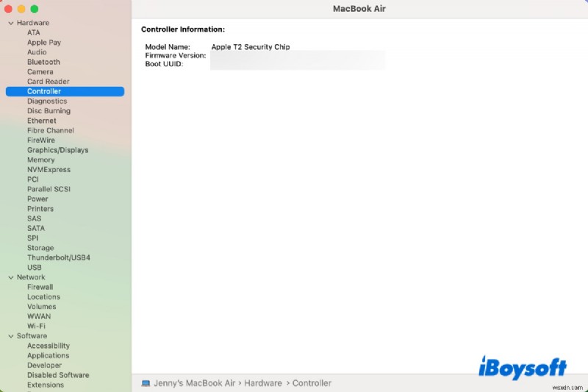Image resolution: width=588 pixels, height=392 pixels.
Task: Click the Controller Information heading
Action: pos(183,29)
